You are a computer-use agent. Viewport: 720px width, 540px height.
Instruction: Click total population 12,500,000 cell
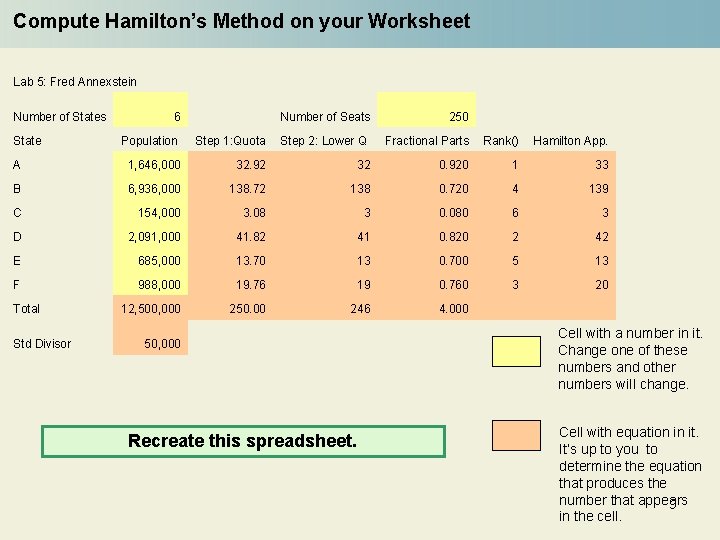pyautogui.click(x=150, y=308)
